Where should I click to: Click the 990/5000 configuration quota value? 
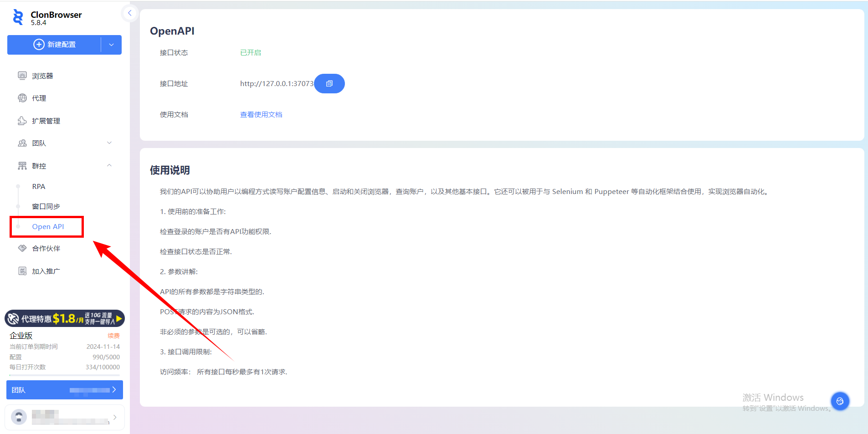106,357
